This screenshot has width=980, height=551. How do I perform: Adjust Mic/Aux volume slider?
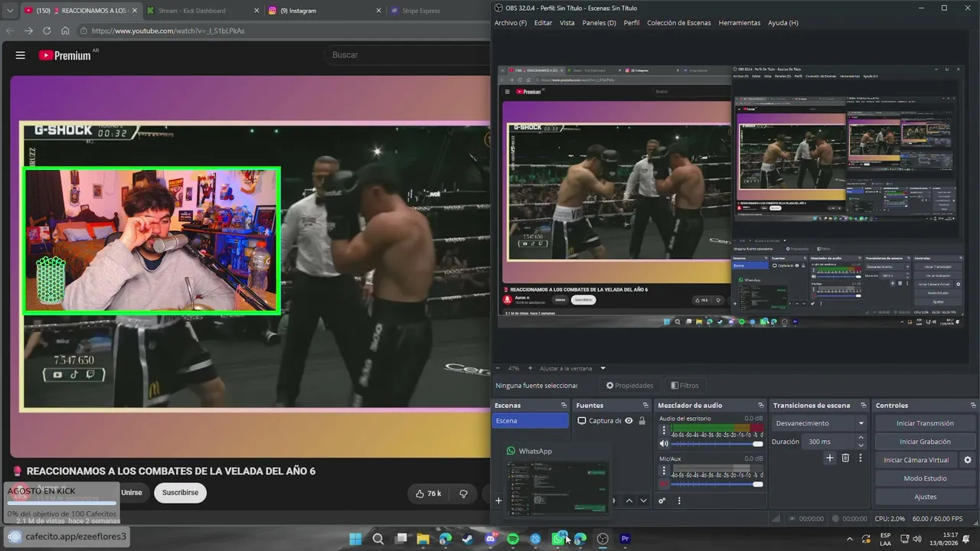[717, 484]
